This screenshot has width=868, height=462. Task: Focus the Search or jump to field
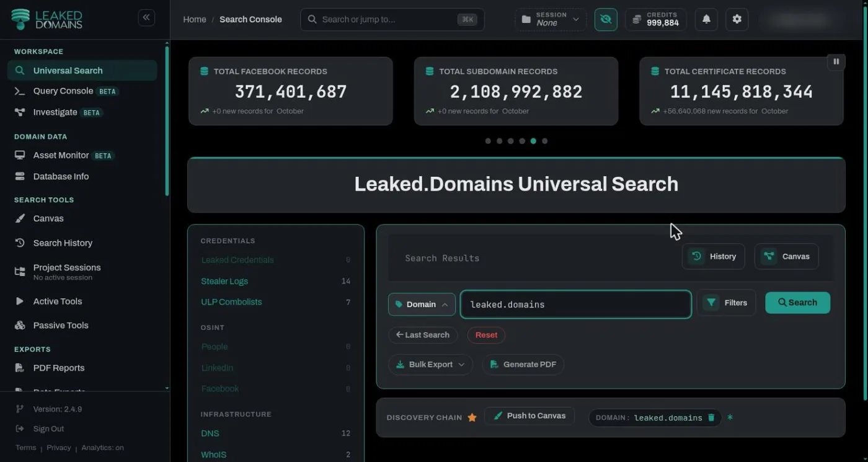(392, 19)
